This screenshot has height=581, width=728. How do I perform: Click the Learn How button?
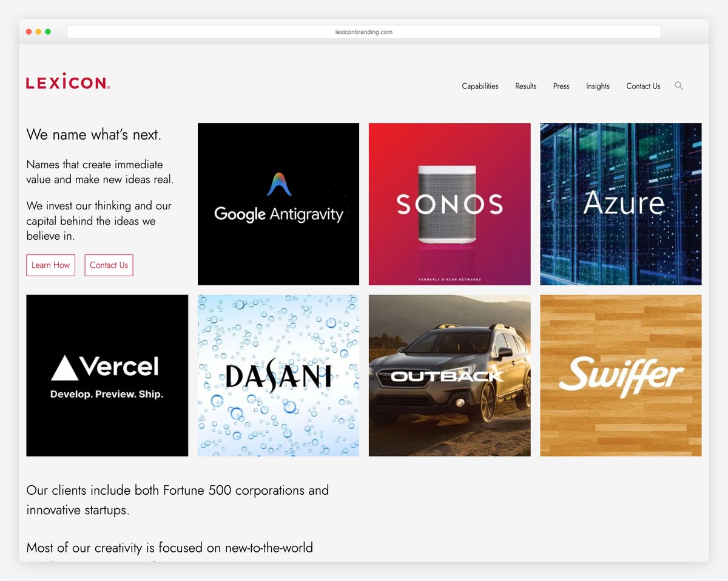(50, 265)
